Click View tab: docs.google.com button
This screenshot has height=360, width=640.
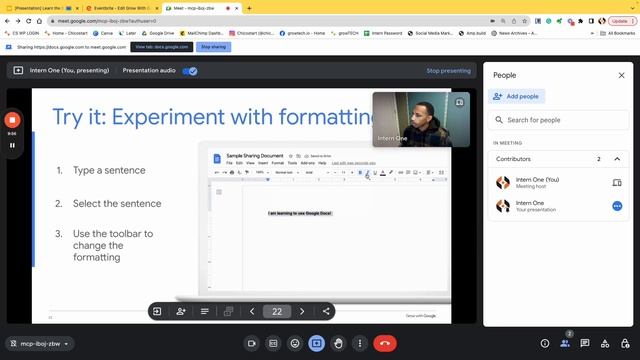click(162, 47)
